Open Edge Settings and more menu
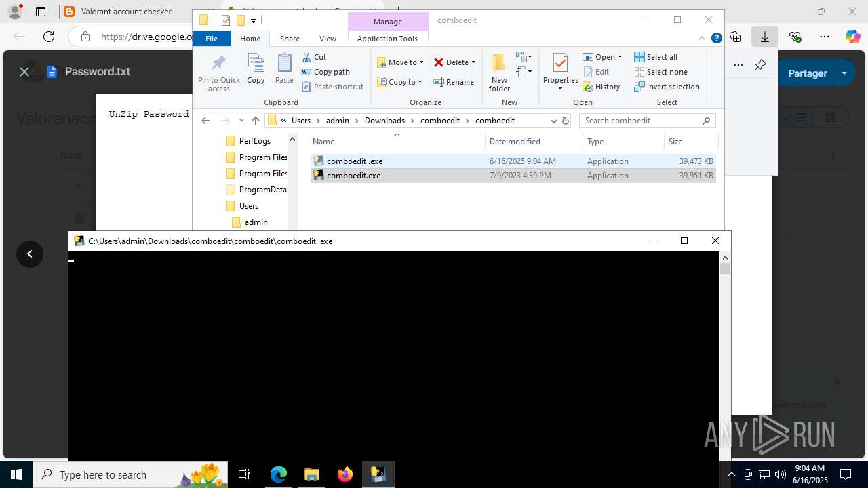Screen dimensions: 868x488 coord(825,37)
